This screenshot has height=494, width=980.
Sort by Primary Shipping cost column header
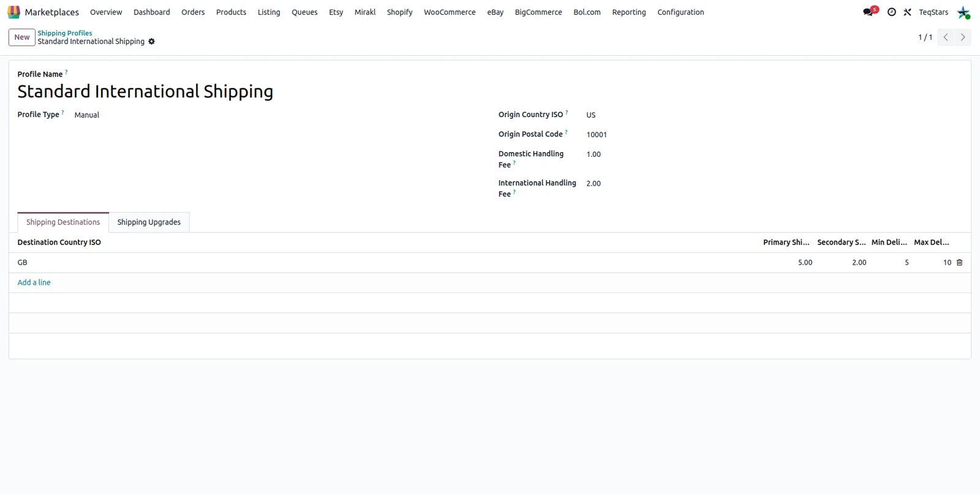click(x=786, y=243)
